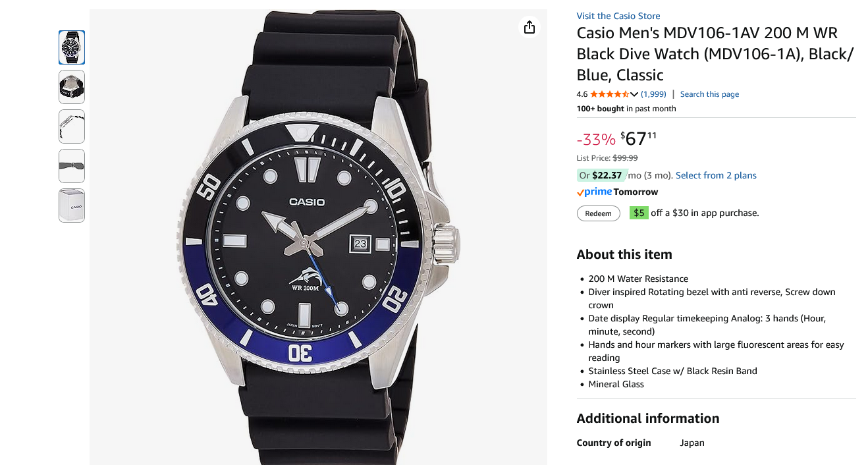Select the watch case back thumbnail
This screenshot has width=868, height=465.
(72, 87)
